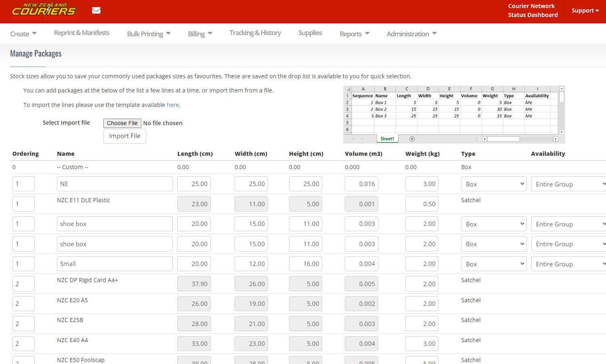Click the horizontal scrollbar in spreadsheet preview
The height and width of the screenshot is (364, 606).
pyautogui.click(x=503, y=139)
